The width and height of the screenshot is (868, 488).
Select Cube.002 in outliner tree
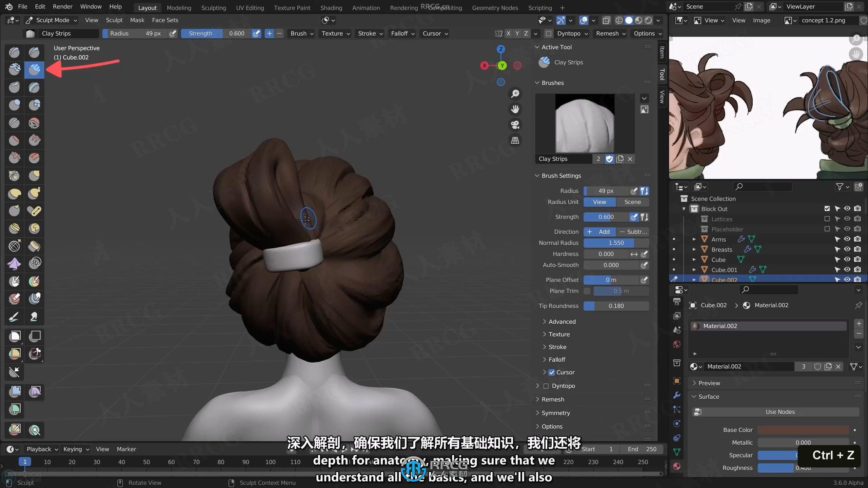[x=724, y=280]
